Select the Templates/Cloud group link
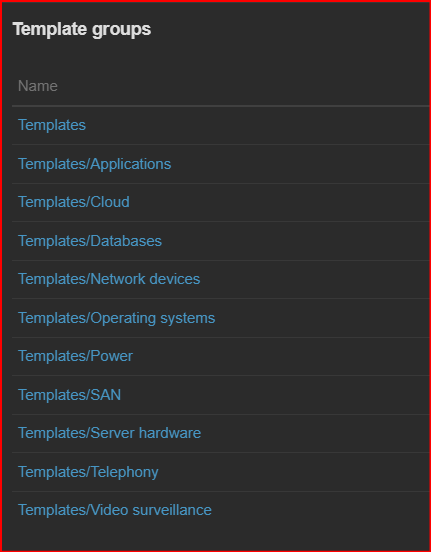 pos(74,202)
